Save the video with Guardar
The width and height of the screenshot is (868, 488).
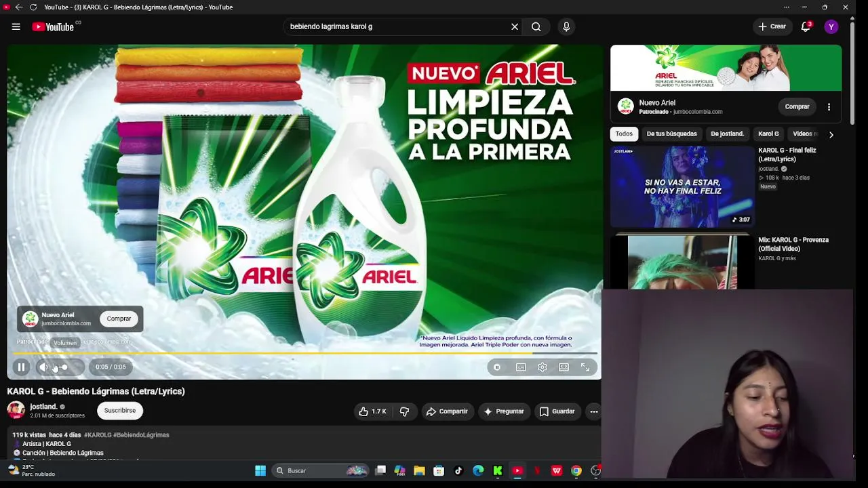point(557,411)
